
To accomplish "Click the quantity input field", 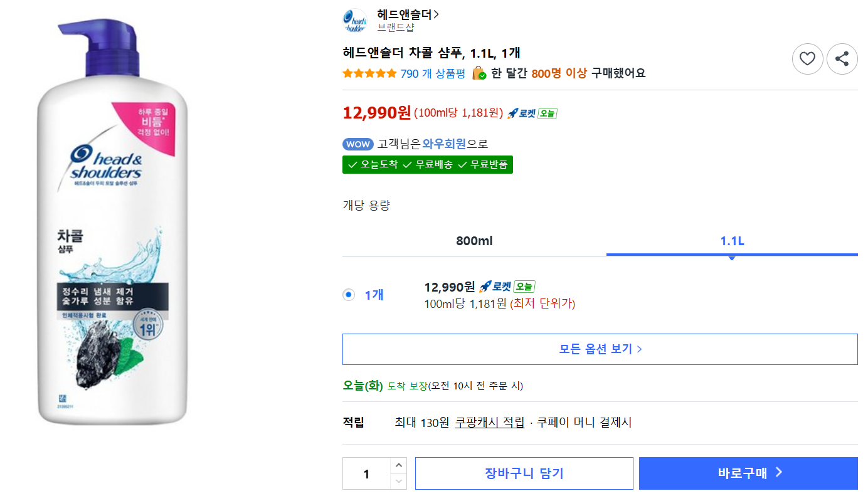I will [x=366, y=473].
